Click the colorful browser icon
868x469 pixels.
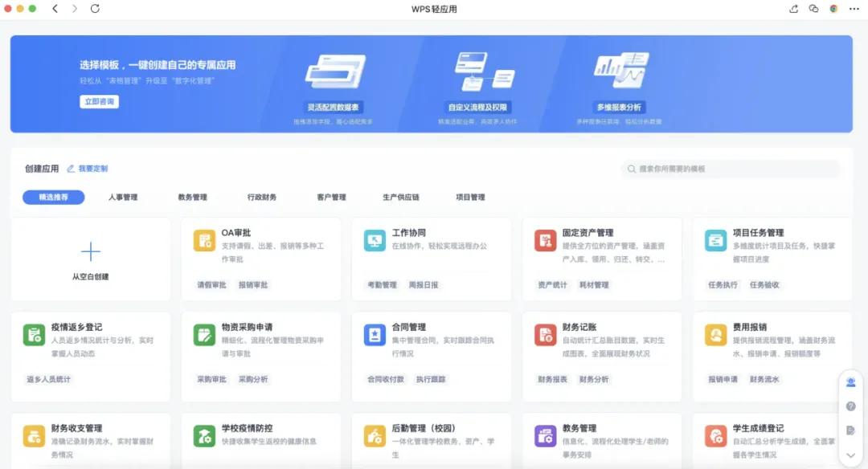pos(833,8)
